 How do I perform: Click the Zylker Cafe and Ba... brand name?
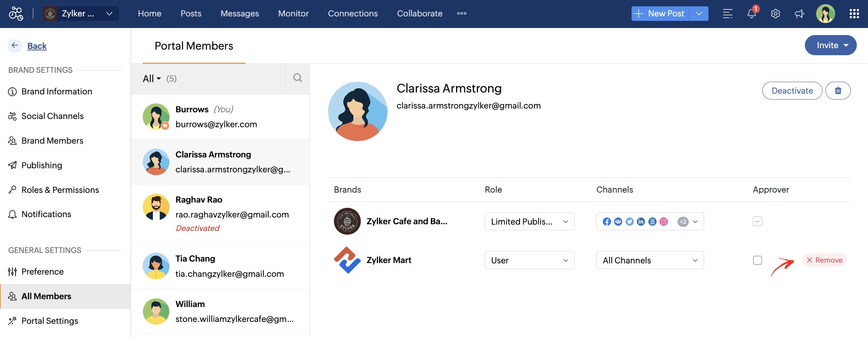coord(407,221)
